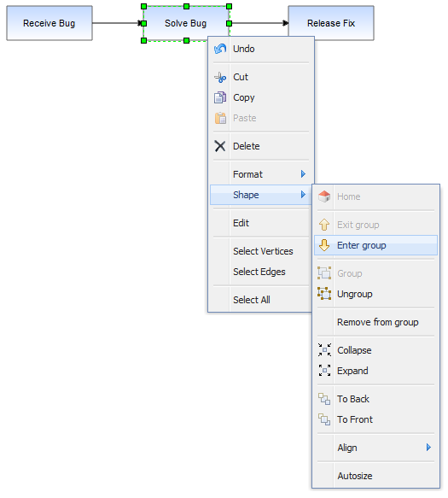This screenshot has width=448, height=498.
Task: Click the Undo arrow icon
Action: tap(220, 49)
